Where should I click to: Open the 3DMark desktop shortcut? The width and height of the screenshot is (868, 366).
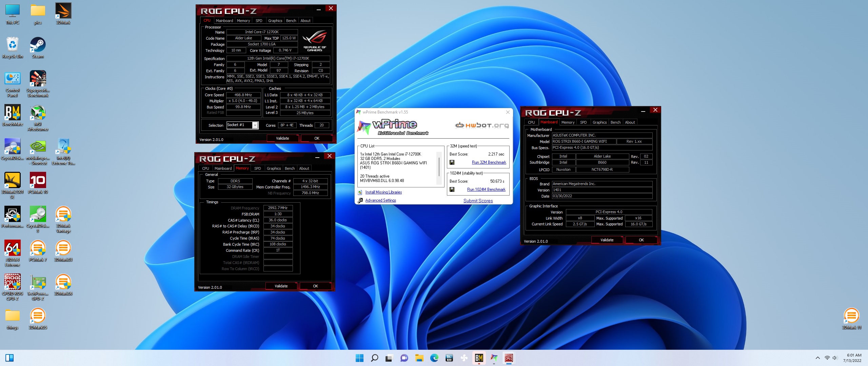[x=63, y=14]
